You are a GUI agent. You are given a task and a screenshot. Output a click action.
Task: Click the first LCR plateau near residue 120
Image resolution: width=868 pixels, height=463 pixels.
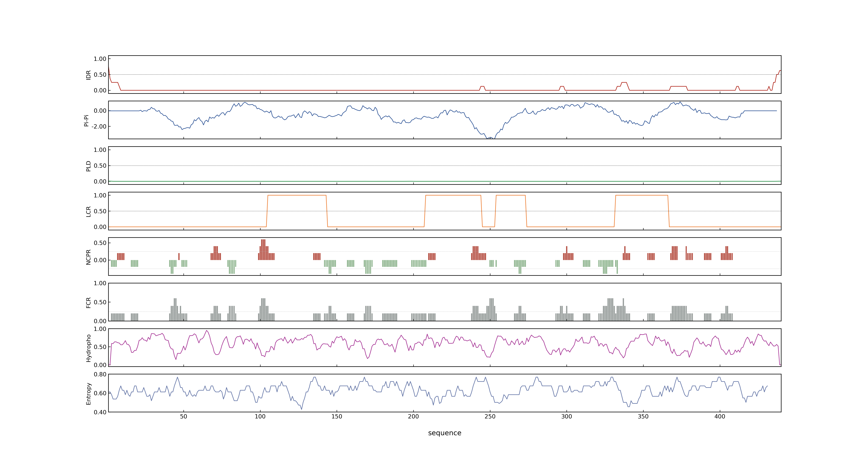pyautogui.click(x=297, y=195)
